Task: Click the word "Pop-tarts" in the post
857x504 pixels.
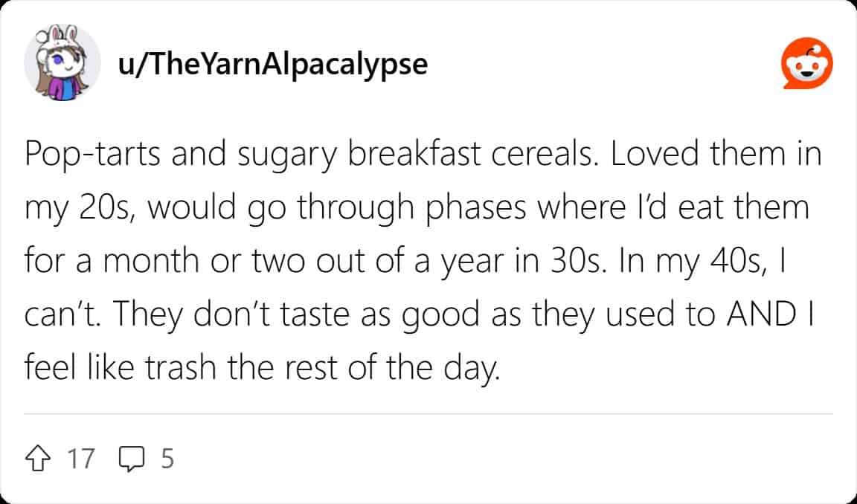Action: coord(88,155)
